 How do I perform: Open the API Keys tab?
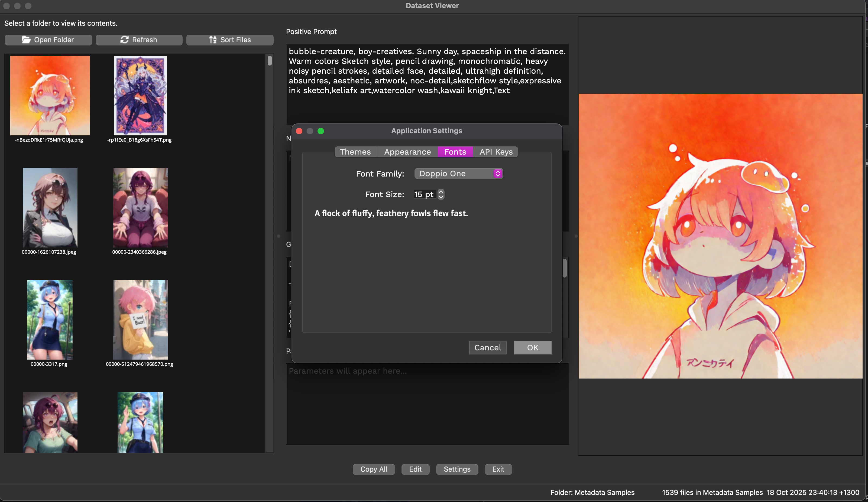(x=496, y=152)
